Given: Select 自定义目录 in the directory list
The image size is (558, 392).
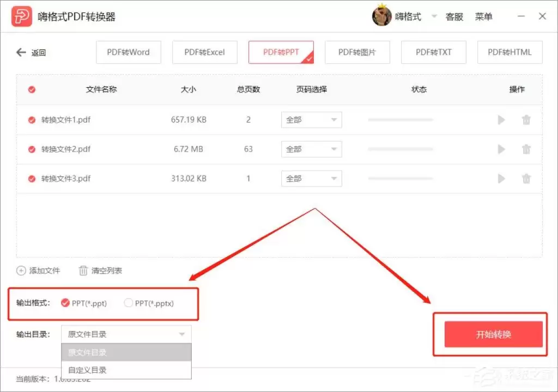Looking at the screenshot, I should [x=87, y=370].
